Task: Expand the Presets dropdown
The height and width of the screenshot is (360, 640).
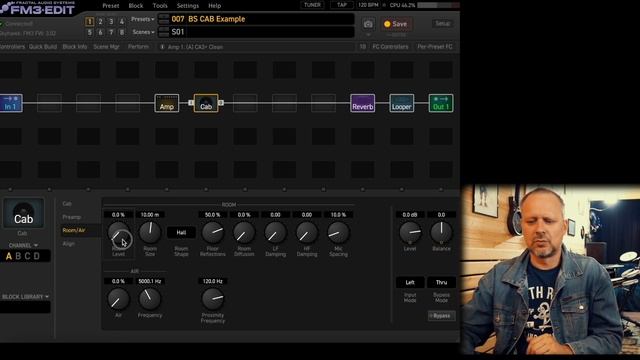Action: pos(142,19)
